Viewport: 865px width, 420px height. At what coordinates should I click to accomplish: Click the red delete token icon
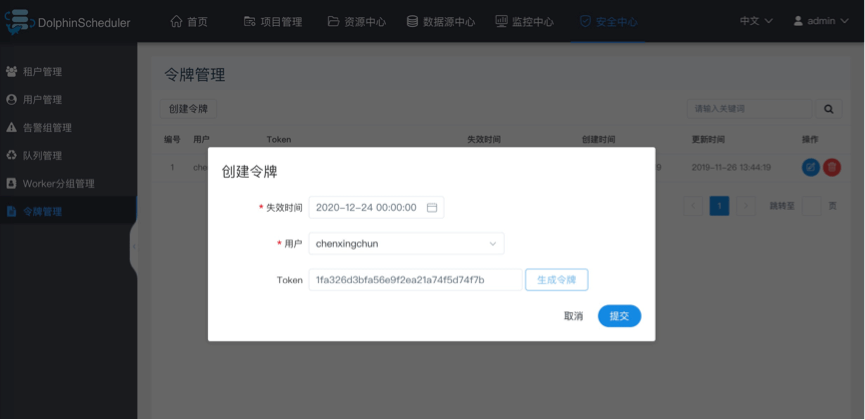coord(831,168)
